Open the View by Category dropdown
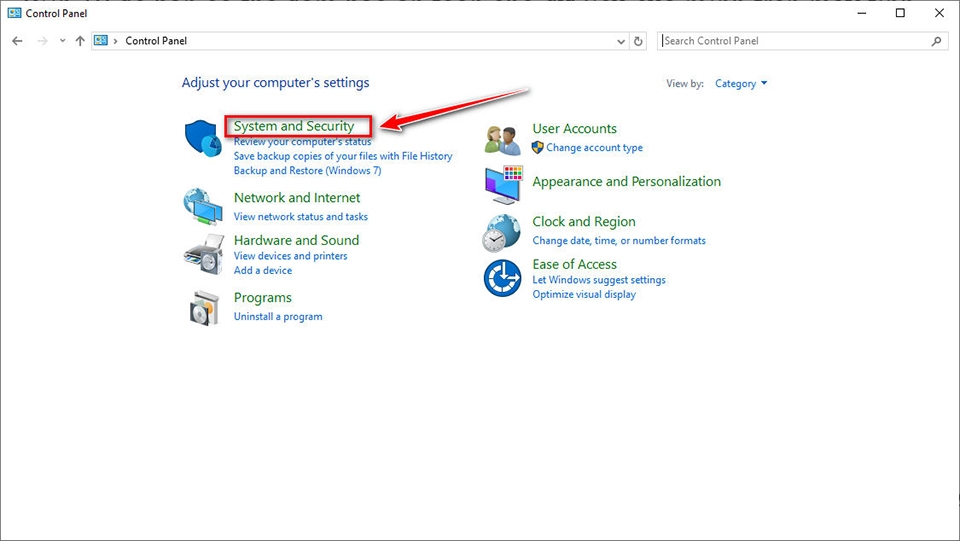960x541 pixels. pyautogui.click(x=741, y=84)
